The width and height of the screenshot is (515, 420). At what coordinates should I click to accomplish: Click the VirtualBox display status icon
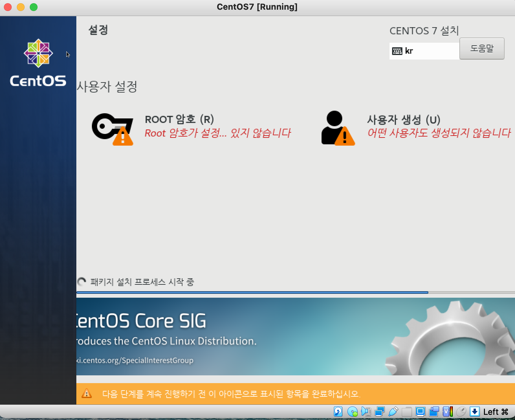click(x=420, y=412)
